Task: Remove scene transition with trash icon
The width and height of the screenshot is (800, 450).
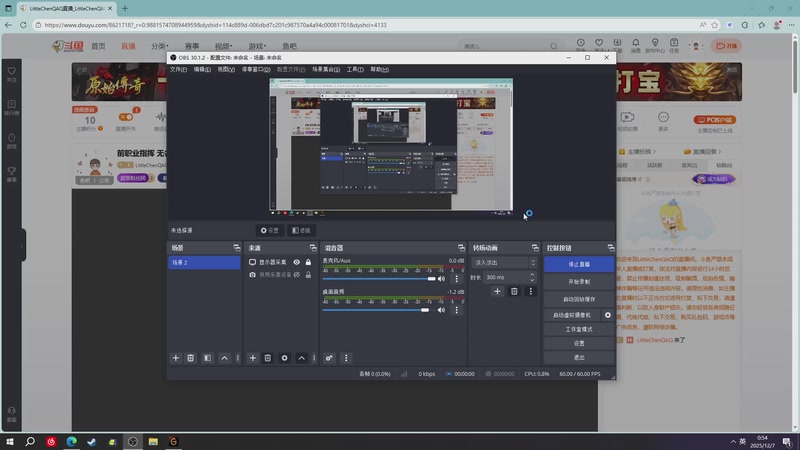Action: click(x=514, y=291)
